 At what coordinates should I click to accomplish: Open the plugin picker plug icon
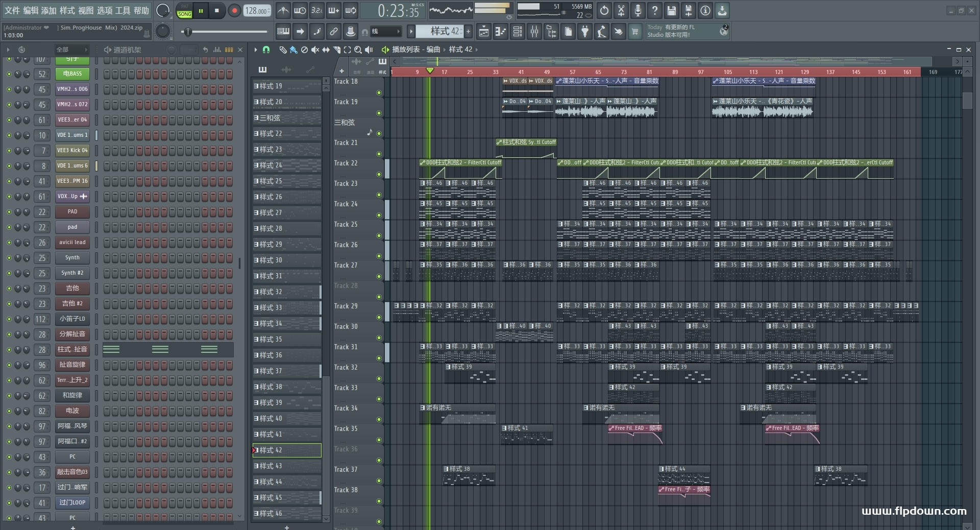(585, 32)
